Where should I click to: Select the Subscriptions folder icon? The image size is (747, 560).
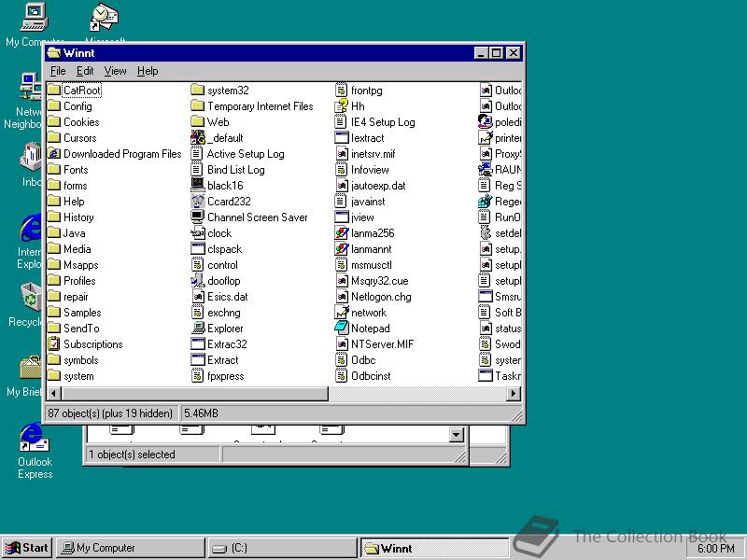coord(54,343)
